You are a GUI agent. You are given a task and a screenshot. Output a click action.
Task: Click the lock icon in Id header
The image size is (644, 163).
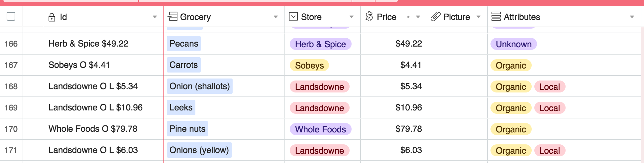pyautogui.click(x=52, y=17)
